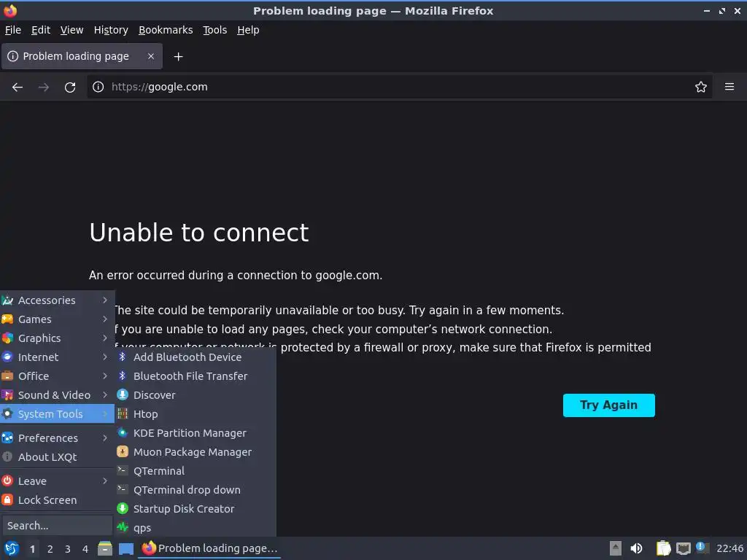Image resolution: width=747 pixels, height=560 pixels.
Task: Launch KDE Partition Manager
Action: (x=196, y=433)
